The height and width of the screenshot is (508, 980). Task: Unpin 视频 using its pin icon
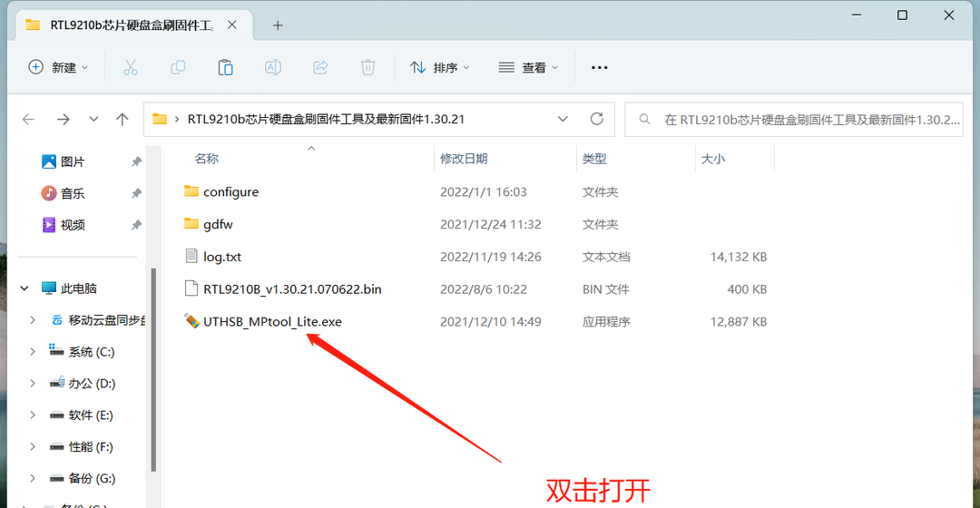tap(136, 225)
